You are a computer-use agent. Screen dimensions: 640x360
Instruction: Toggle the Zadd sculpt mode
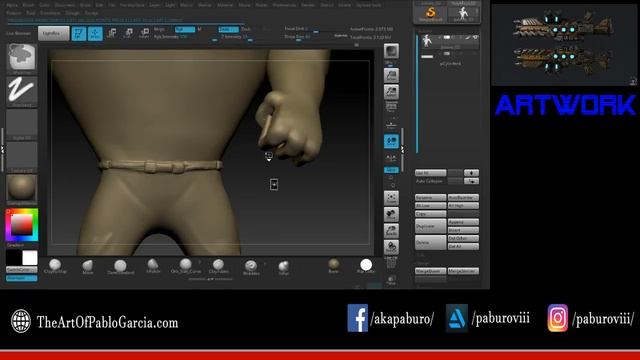pyautogui.click(x=229, y=29)
